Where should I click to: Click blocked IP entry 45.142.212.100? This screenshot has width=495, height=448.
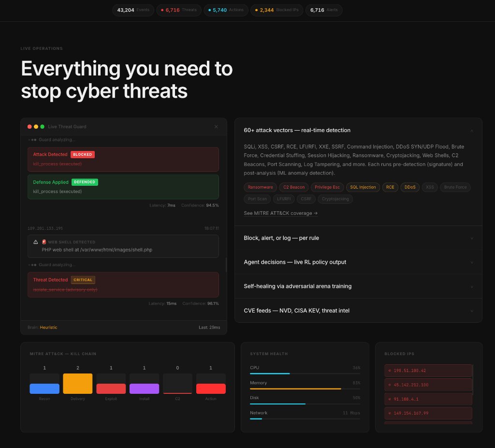pyautogui.click(x=428, y=385)
